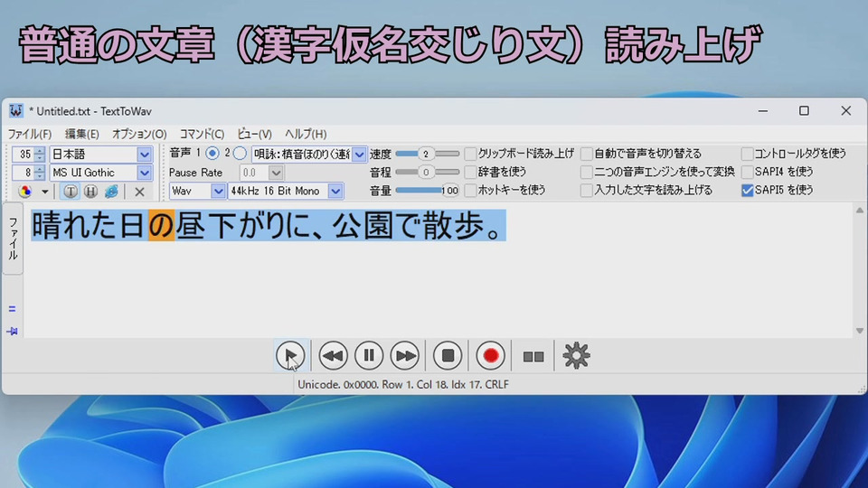Click the scroll-up arrow of text area
The height and width of the screenshot is (488, 868).
click(x=859, y=211)
